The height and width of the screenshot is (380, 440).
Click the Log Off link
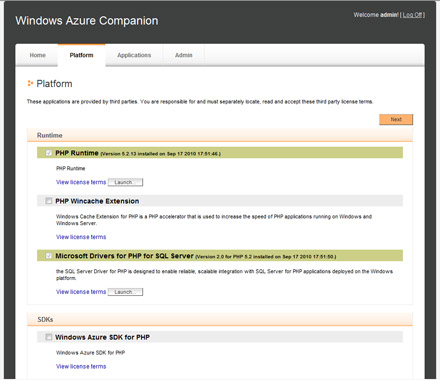point(413,15)
